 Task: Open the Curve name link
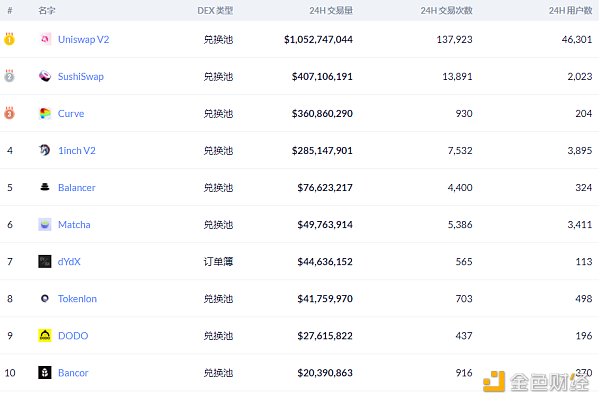[x=71, y=114]
